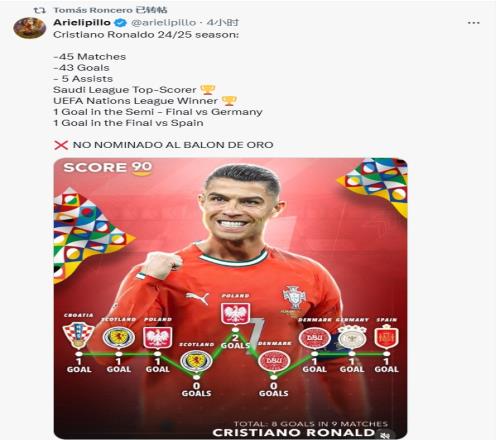Screen dimensions: 500x440
Task: Open the three-dot more options menu
Action: (x=473, y=23)
